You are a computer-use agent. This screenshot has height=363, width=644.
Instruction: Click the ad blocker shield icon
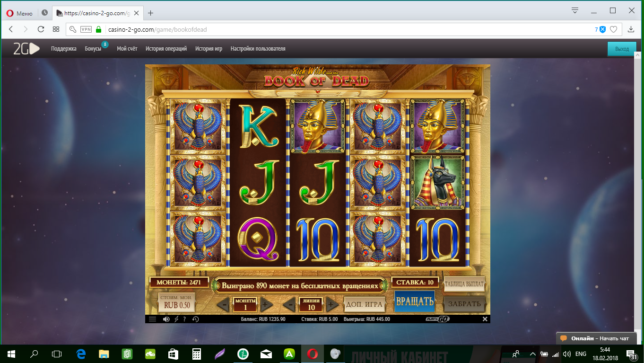pos(602,29)
